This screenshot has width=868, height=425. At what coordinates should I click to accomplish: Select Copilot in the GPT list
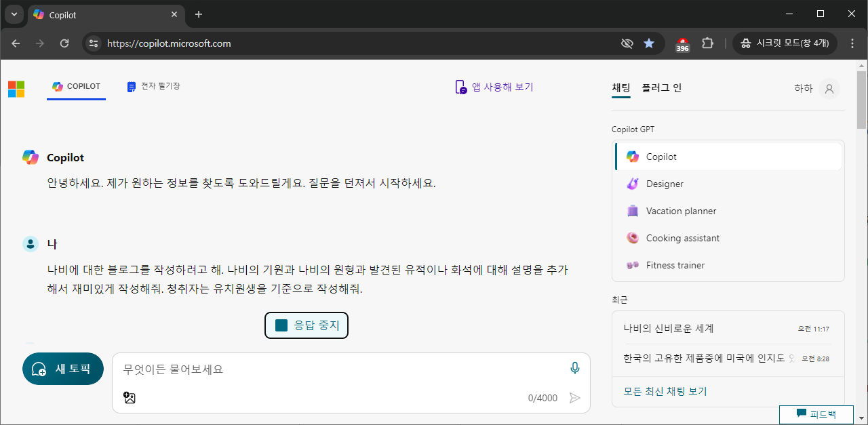(728, 157)
